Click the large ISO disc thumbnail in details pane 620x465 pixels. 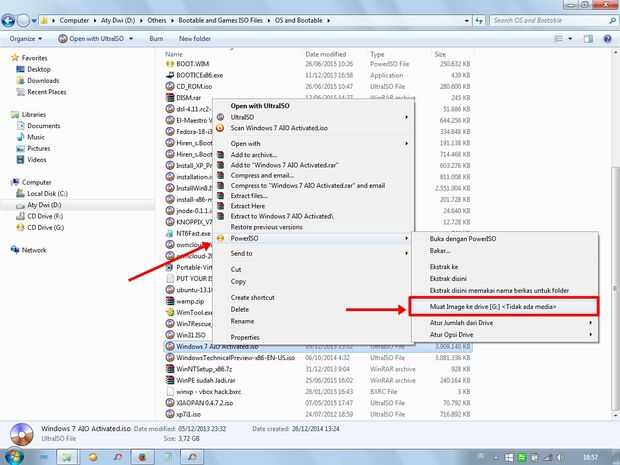click(22, 435)
